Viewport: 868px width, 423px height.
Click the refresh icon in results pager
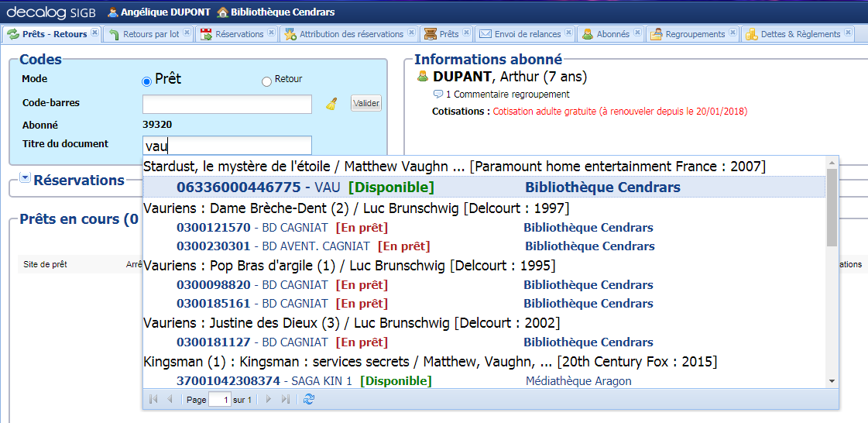(x=309, y=399)
